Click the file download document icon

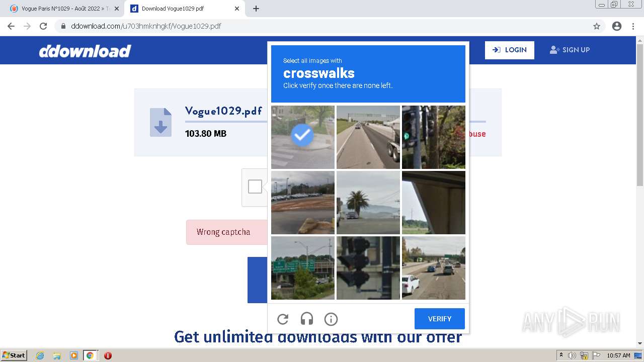[x=160, y=122]
